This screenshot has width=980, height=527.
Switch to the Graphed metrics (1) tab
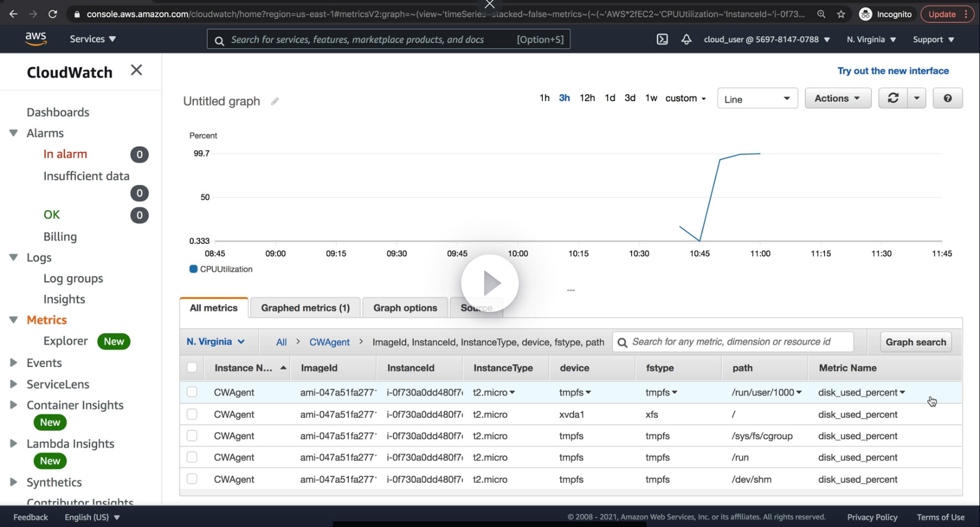point(305,308)
